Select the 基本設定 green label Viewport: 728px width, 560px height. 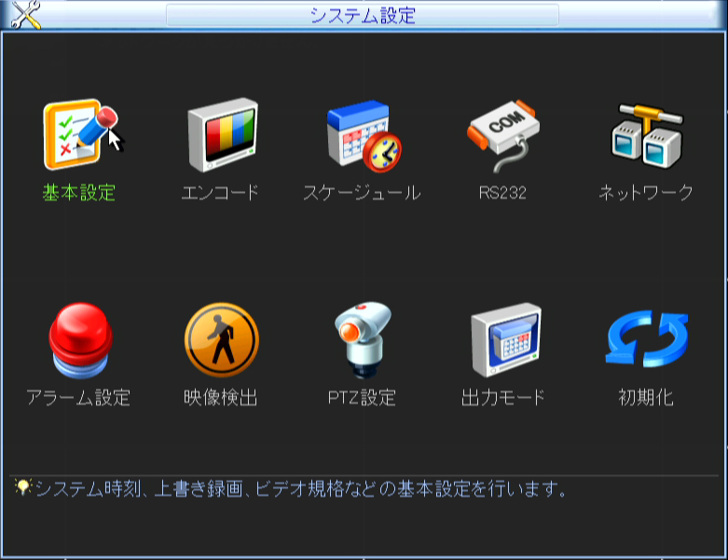pyautogui.click(x=79, y=193)
